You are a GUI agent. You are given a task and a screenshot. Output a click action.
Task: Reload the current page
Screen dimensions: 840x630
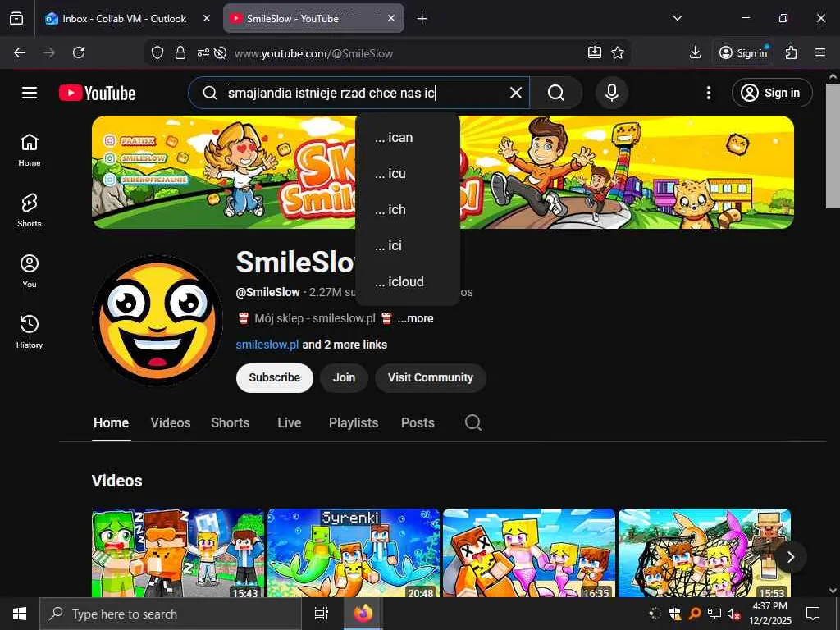coord(79,52)
